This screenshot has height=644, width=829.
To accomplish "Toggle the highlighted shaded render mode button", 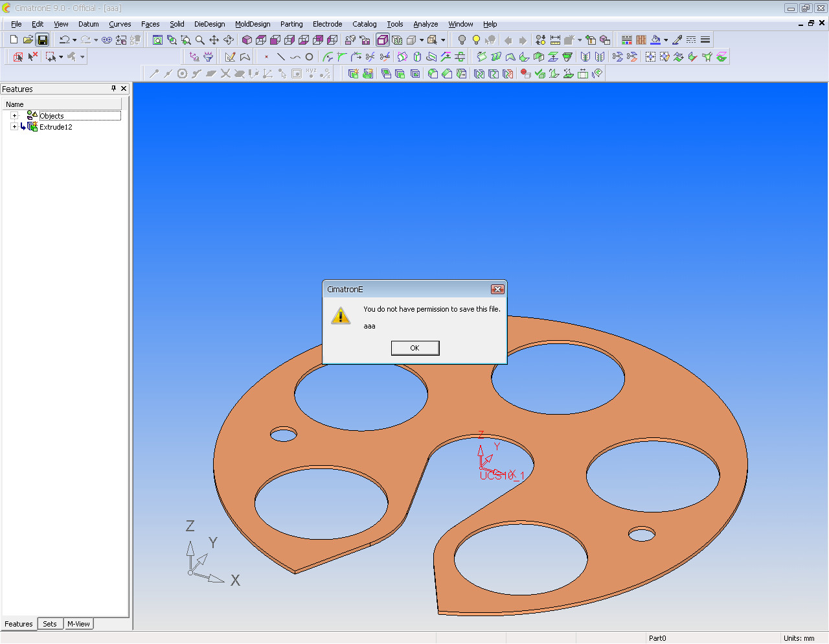I will [383, 40].
